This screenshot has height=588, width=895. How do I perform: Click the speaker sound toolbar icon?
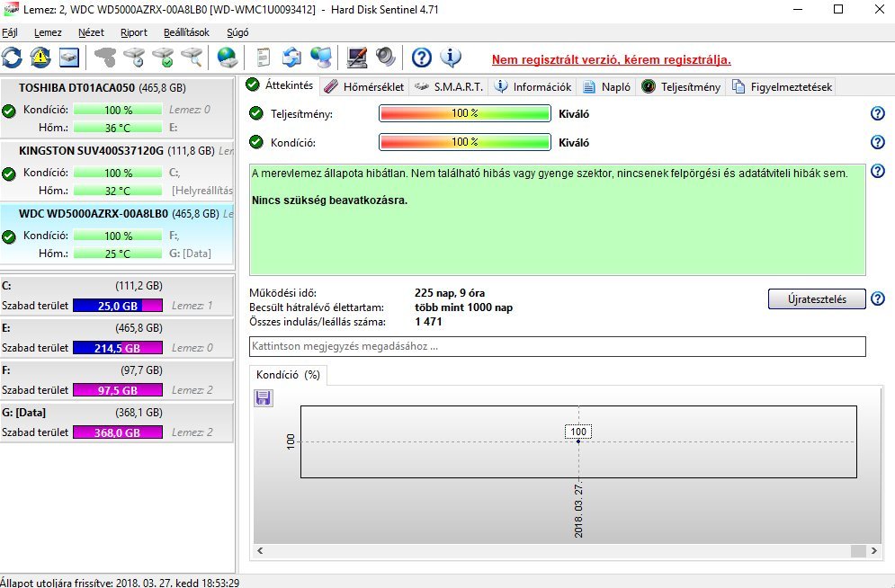click(386, 57)
